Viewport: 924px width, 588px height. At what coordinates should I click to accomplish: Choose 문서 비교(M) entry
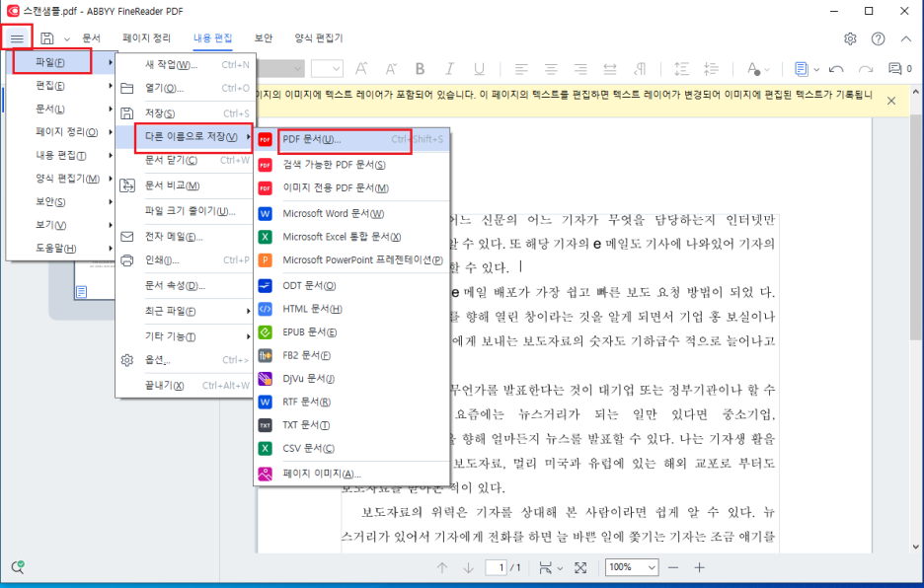pos(185,185)
